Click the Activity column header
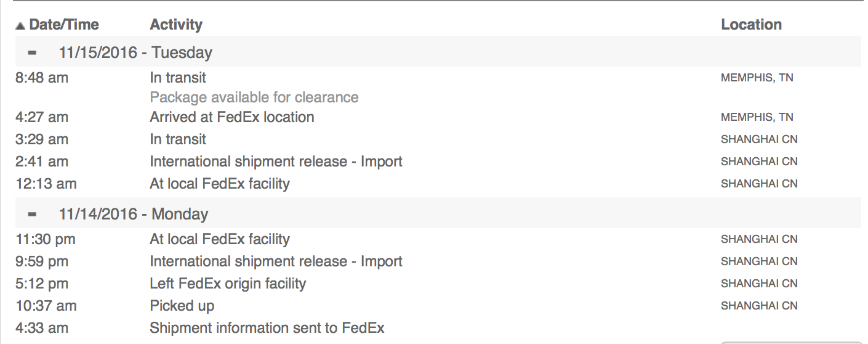The height and width of the screenshot is (344, 868). point(176,25)
